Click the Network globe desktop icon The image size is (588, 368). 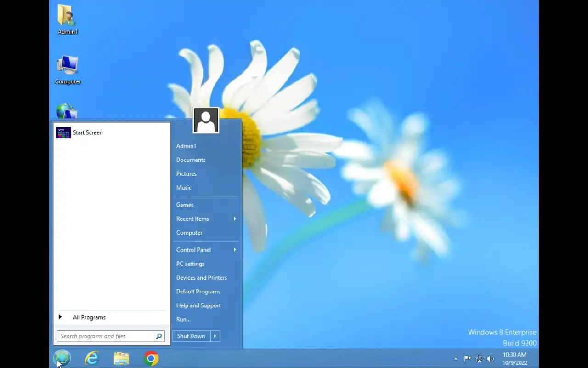point(67,111)
